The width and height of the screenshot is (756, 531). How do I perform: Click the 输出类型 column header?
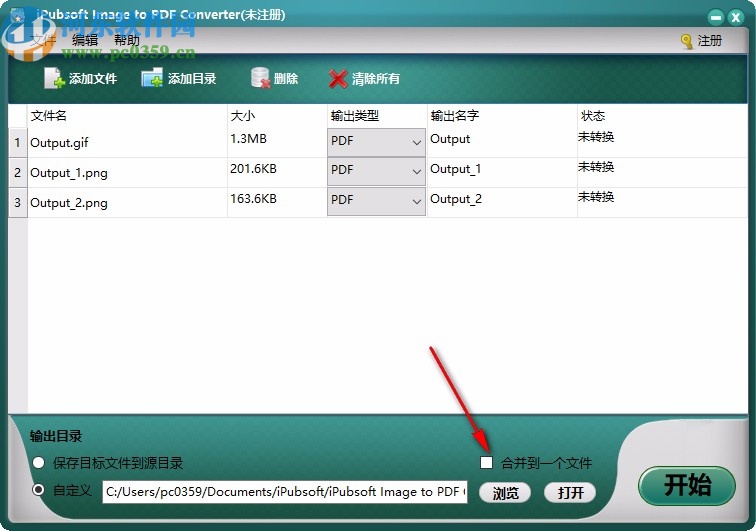click(x=355, y=116)
